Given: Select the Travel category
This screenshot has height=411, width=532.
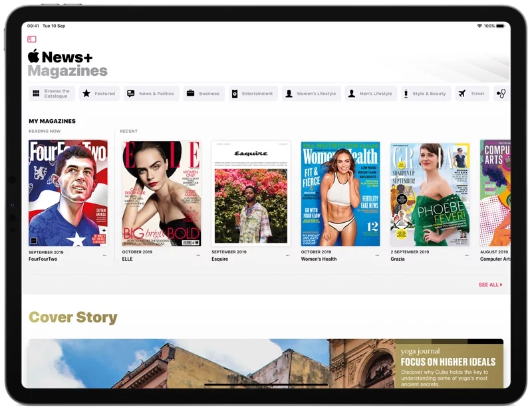Looking at the screenshot, I should point(472,93).
